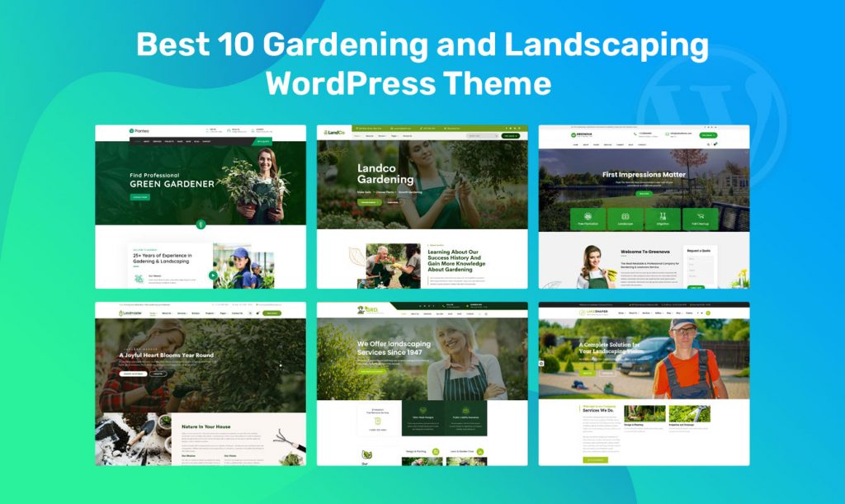Open the hedge trimming photo in Landshaper

pos(689,413)
